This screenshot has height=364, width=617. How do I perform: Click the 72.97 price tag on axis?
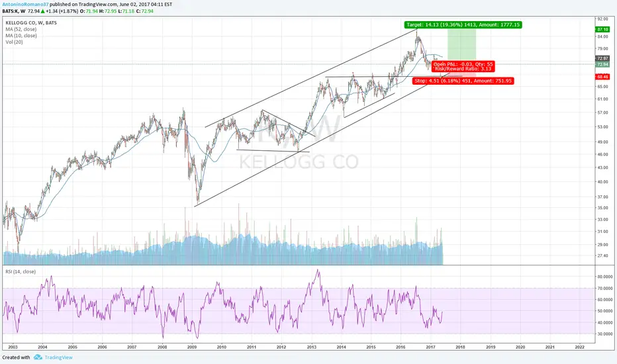tap(602, 58)
